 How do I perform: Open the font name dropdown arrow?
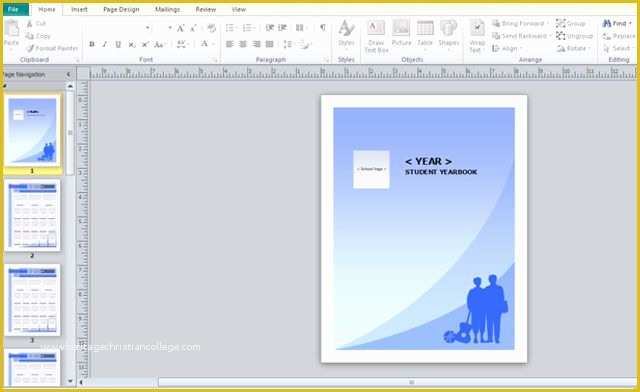coord(147,28)
